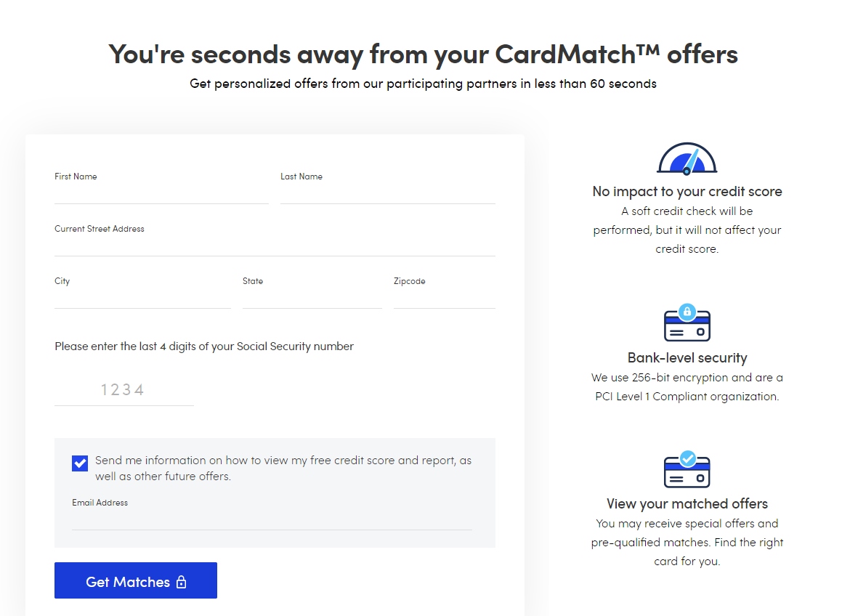Click the "No impact to your credit score" heading
842x616 pixels.
pos(687,192)
